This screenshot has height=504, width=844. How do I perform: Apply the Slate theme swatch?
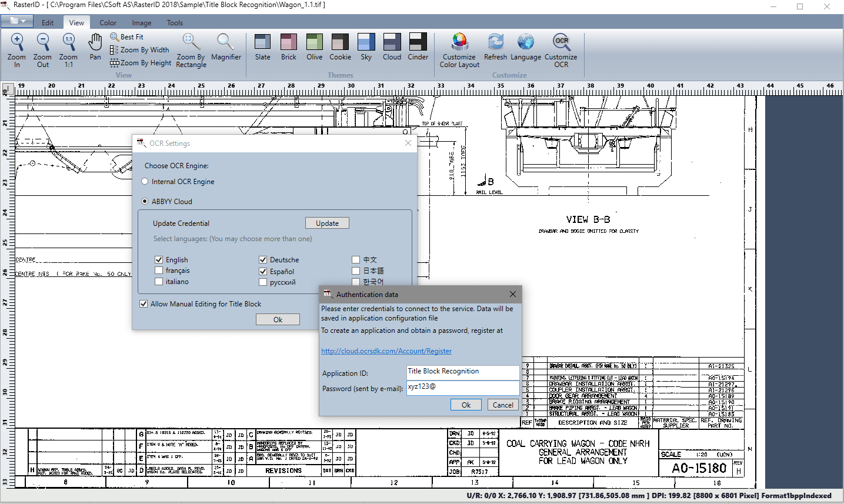(263, 46)
